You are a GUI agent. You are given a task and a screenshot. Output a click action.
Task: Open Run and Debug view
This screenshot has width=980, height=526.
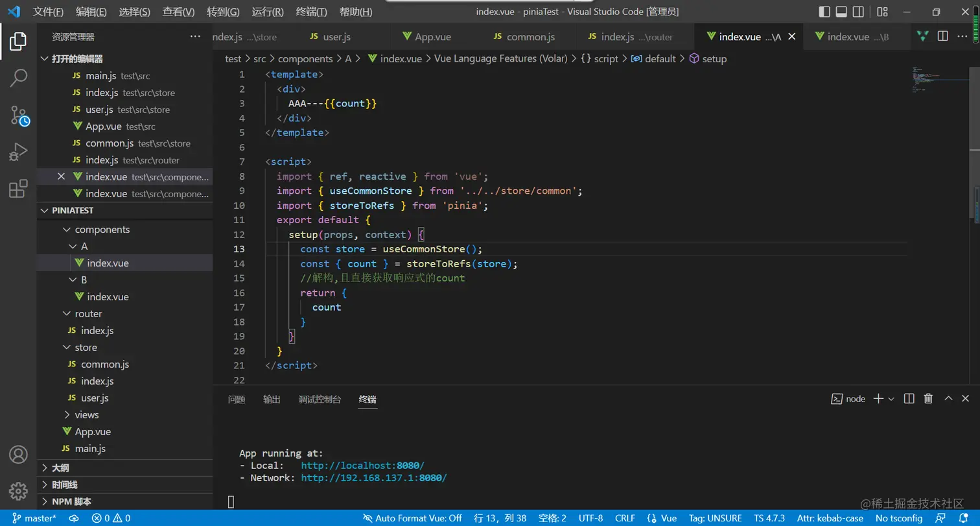tap(18, 152)
